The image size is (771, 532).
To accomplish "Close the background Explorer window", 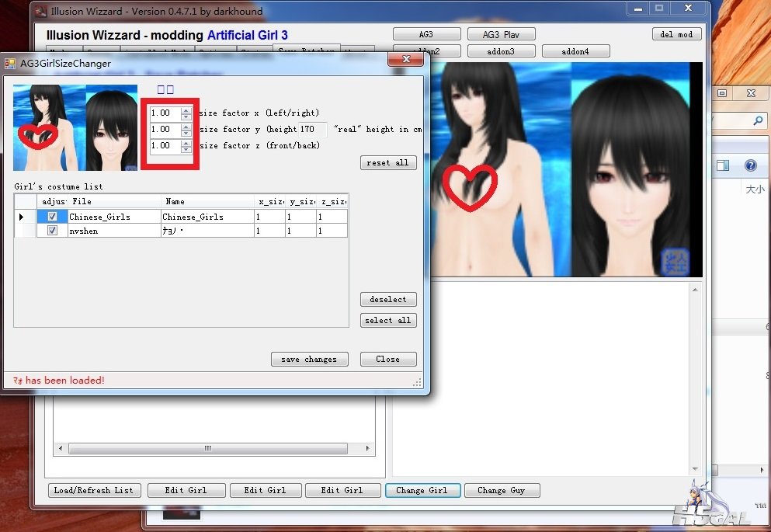I will click(751, 93).
